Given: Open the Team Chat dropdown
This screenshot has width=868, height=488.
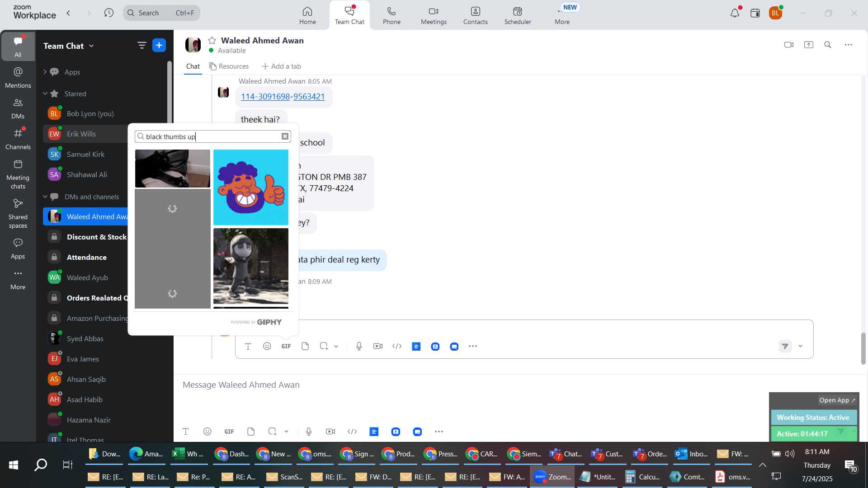Looking at the screenshot, I should tap(69, 46).
